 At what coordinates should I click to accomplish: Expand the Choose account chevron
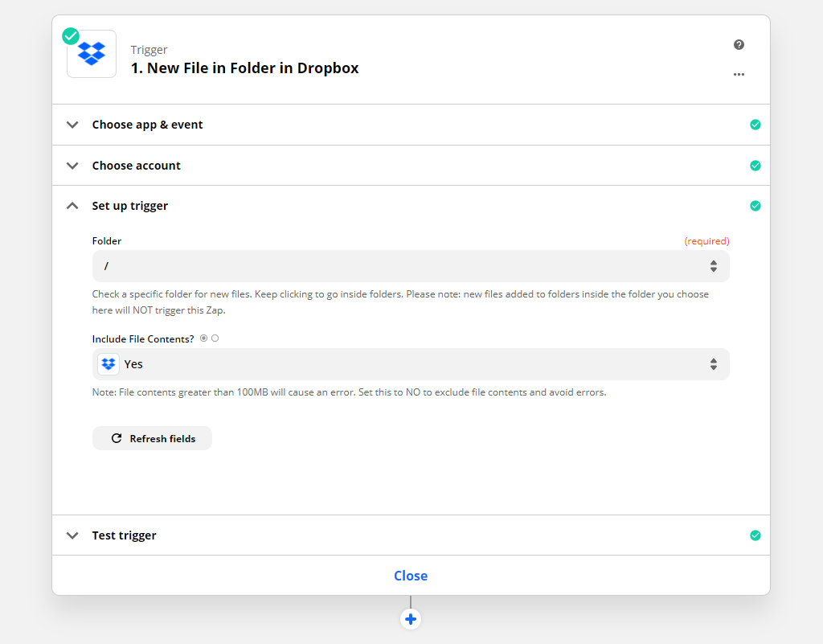73,166
